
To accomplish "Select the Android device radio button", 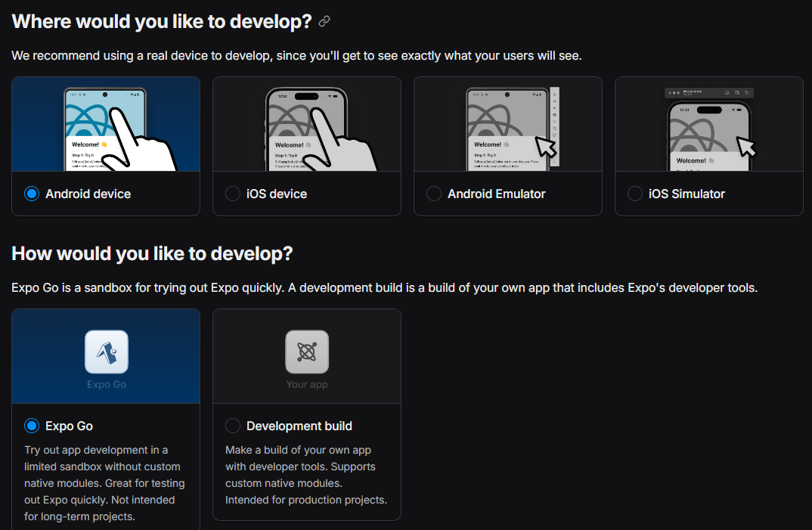I will (32, 194).
